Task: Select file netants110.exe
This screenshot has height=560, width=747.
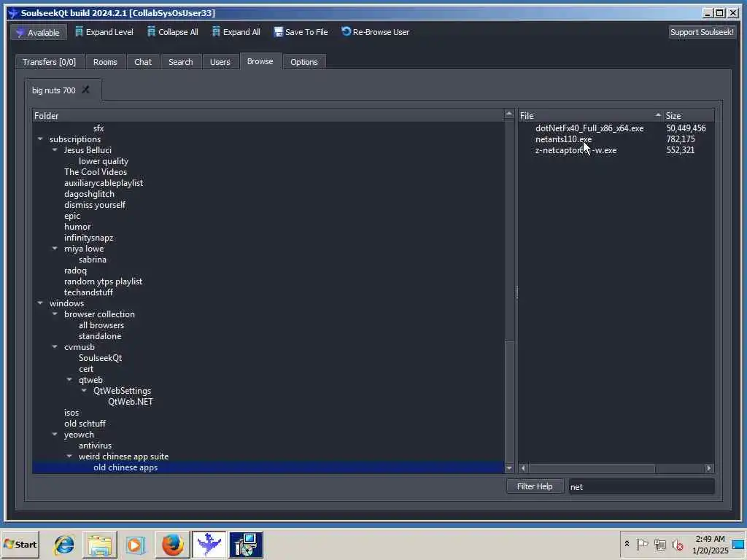Action: (564, 139)
